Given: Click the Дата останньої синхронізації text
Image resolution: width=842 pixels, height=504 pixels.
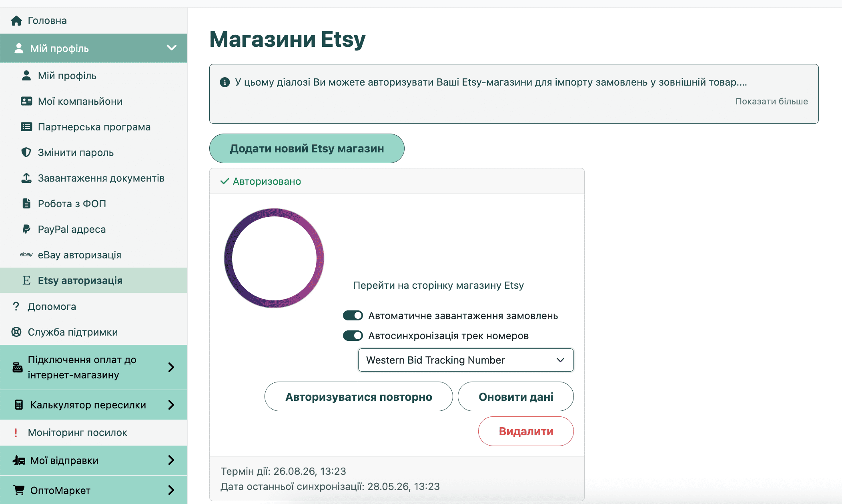Looking at the screenshot, I should click(330, 486).
